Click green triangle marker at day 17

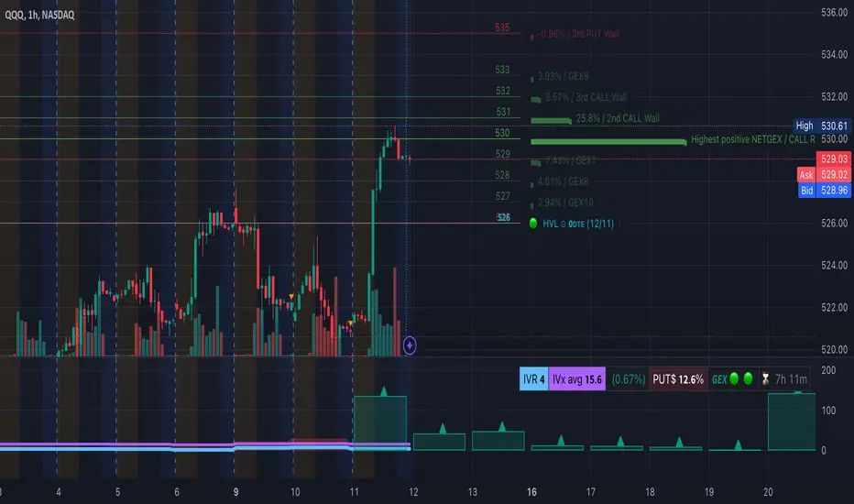click(x=620, y=442)
